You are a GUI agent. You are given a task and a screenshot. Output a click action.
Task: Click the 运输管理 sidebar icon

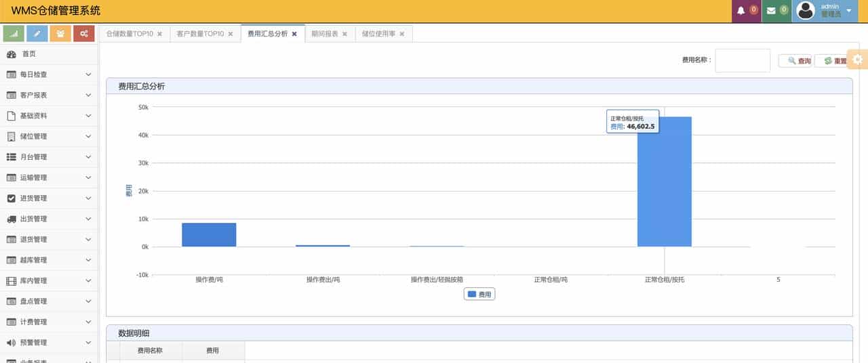click(x=11, y=177)
